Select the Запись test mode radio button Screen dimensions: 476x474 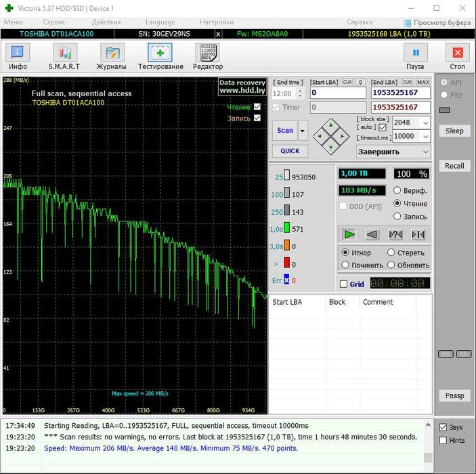tap(397, 217)
